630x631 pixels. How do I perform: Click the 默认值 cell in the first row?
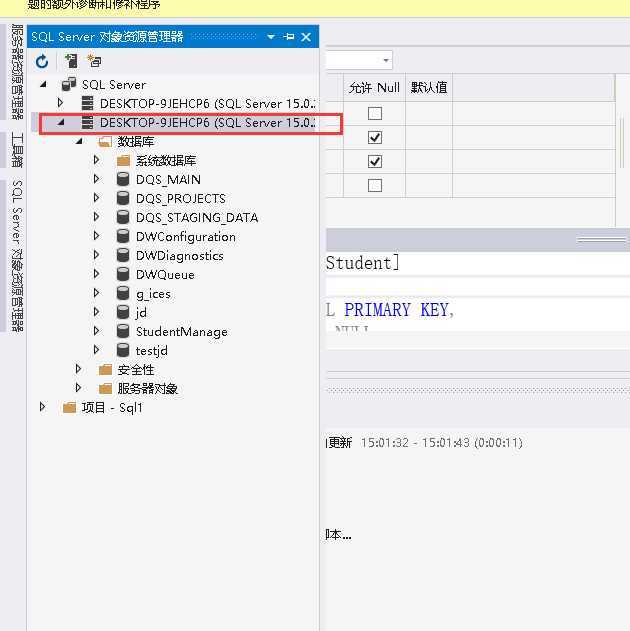[x=429, y=113]
